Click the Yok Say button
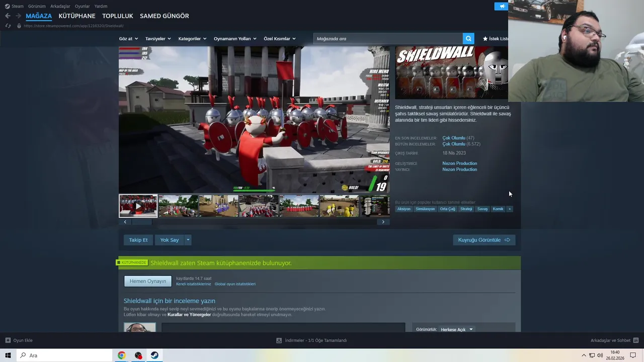 coord(170,240)
